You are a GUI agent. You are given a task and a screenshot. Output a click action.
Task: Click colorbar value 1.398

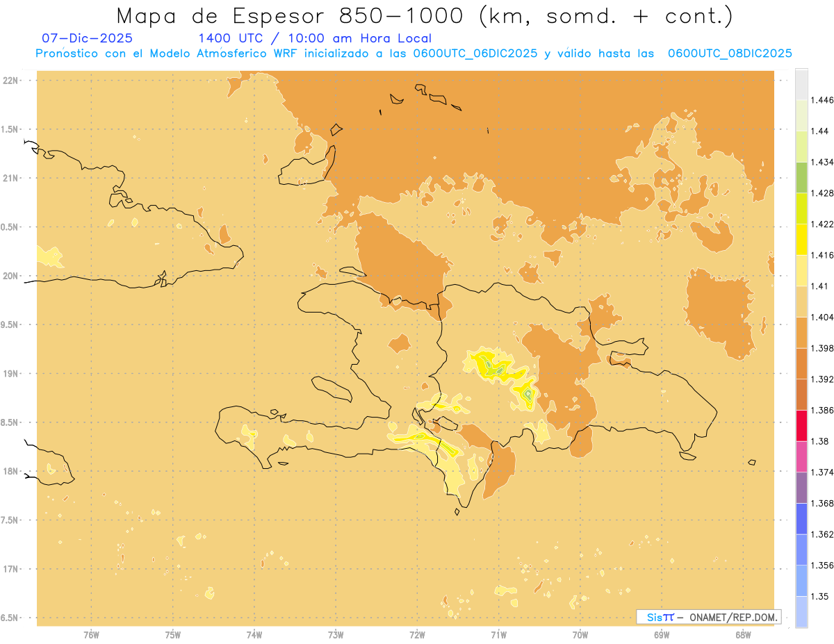coord(822,348)
